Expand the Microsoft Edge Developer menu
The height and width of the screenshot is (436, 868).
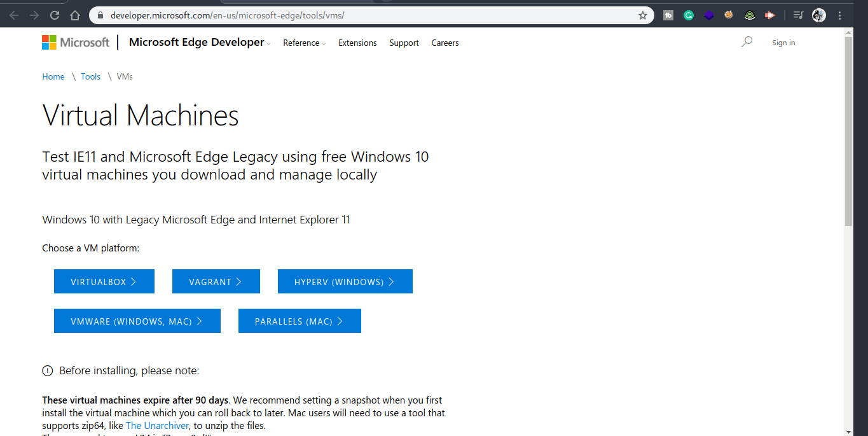pyautogui.click(x=200, y=42)
